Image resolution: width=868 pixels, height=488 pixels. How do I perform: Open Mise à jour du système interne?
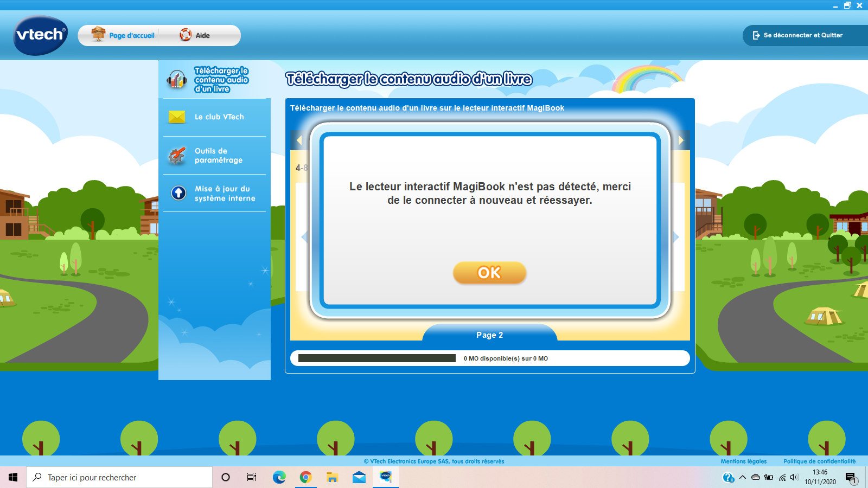225,193
